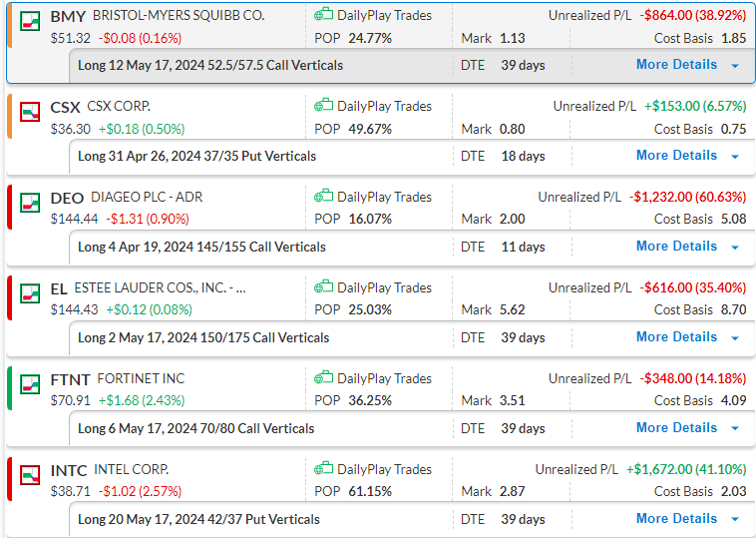
Task: Click the EL strategy chart icon
Action: coord(30,293)
